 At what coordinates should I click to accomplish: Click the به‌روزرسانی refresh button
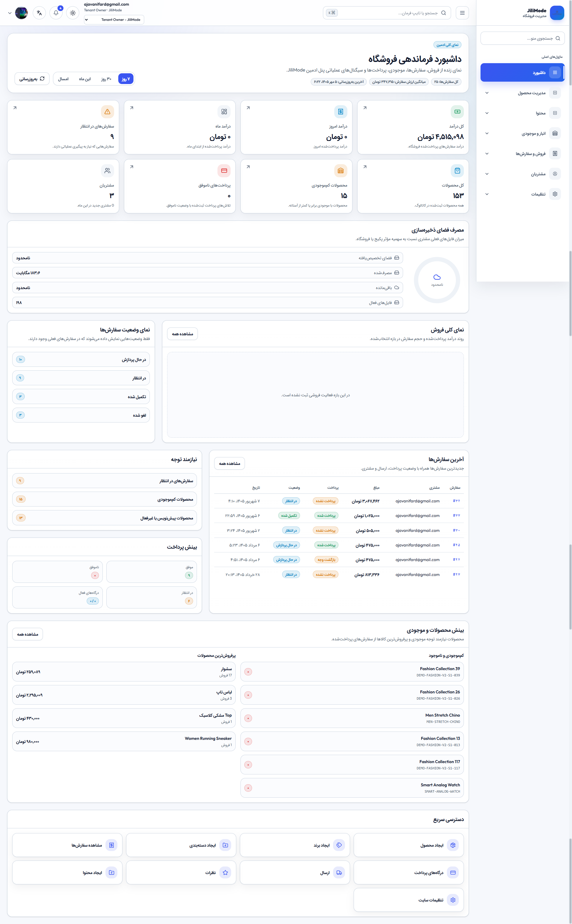[x=32, y=79]
